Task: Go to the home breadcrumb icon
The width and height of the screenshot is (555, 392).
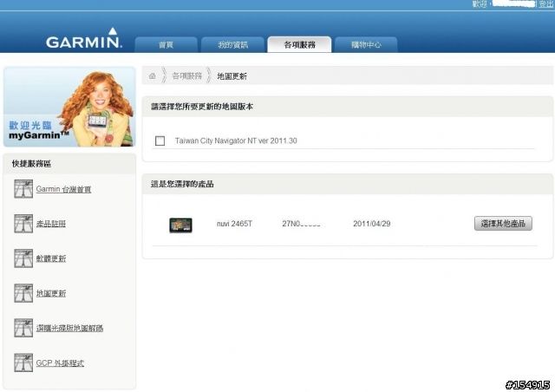Action: pos(153,75)
